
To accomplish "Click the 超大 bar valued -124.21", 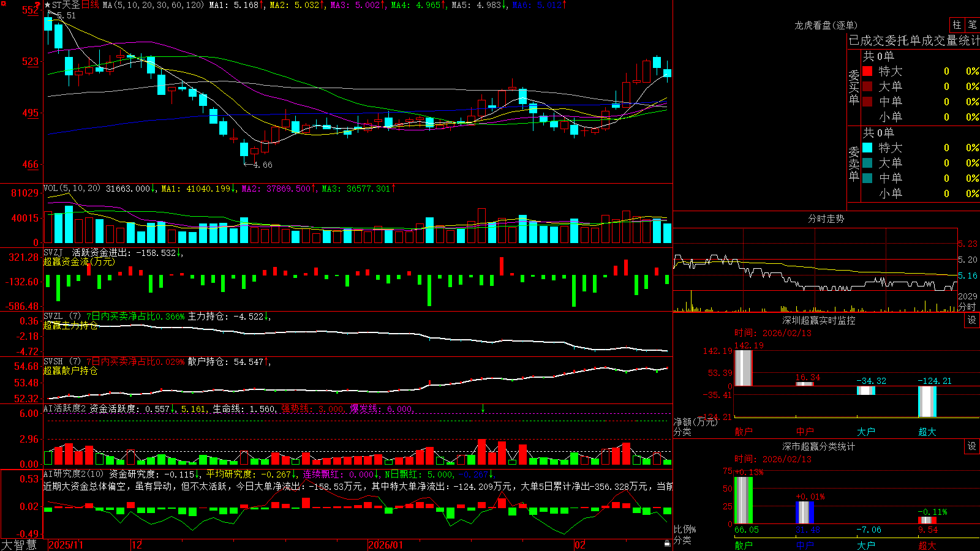I will (927, 402).
